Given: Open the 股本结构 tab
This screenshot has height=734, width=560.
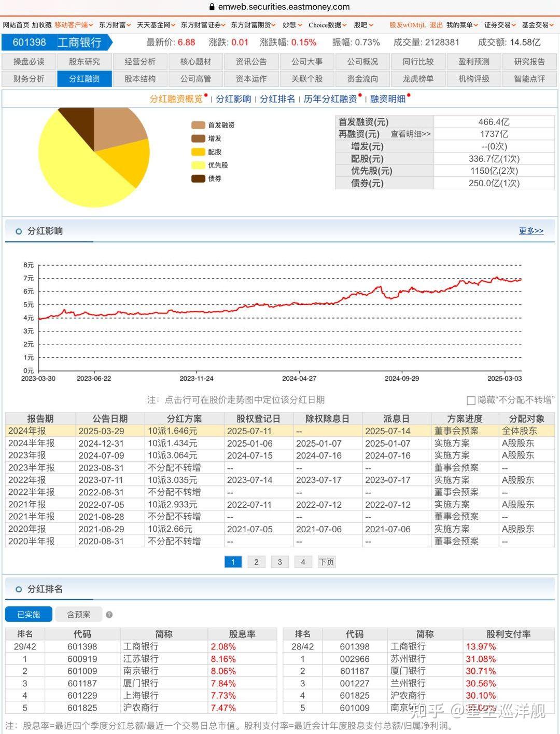Looking at the screenshot, I should pos(140,79).
